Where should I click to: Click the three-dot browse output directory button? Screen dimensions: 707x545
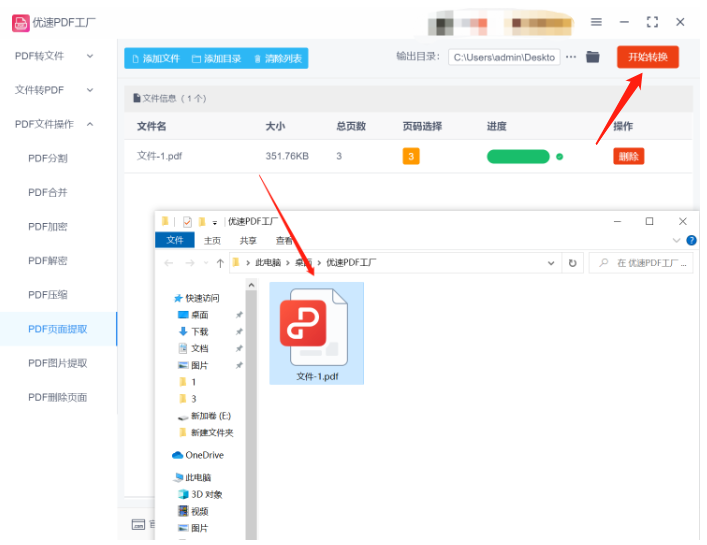click(x=571, y=57)
